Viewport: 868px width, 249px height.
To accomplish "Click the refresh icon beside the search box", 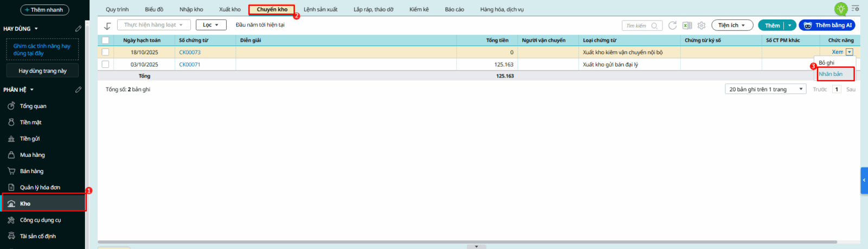I will (672, 25).
